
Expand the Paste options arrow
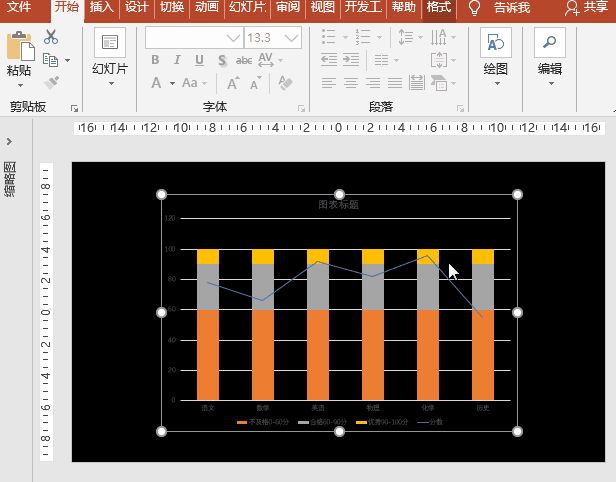click(x=20, y=85)
